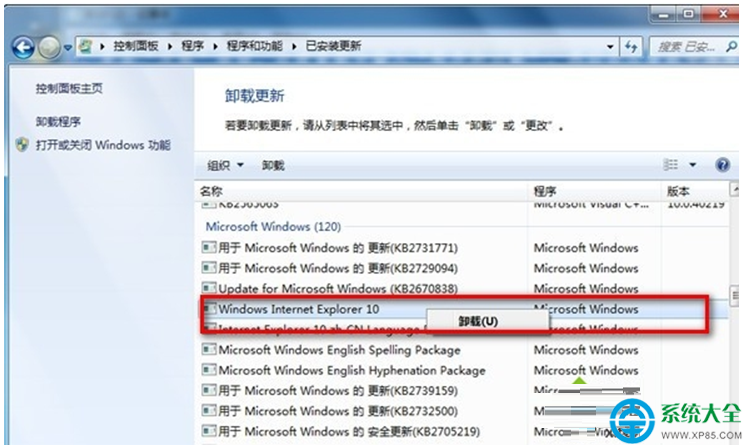The image size is (744, 446).
Task: Click the scrollbar up arrow
Action: click(735, 190)
